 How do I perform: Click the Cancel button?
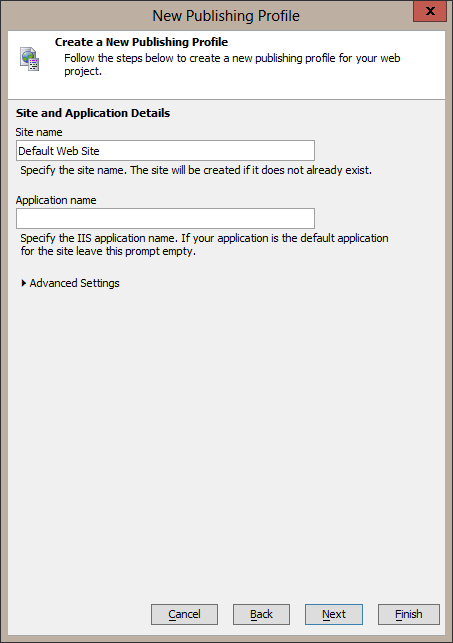184,614
